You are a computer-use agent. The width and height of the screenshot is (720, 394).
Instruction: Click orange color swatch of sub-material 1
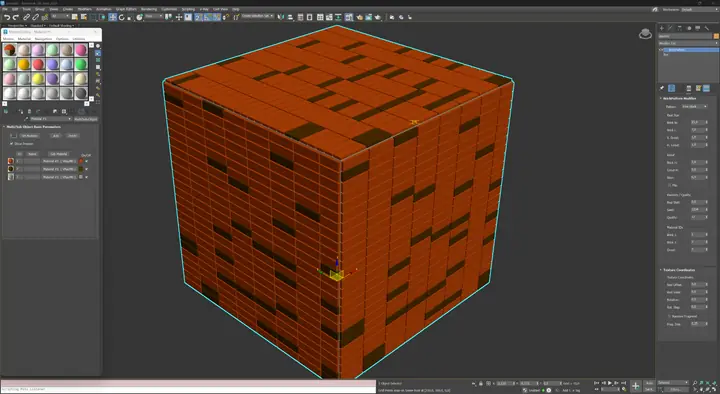tap(81, 161)
